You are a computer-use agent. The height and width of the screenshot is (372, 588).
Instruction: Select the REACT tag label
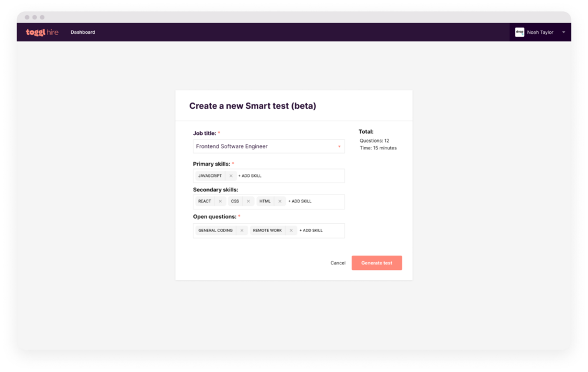point(205,201)
